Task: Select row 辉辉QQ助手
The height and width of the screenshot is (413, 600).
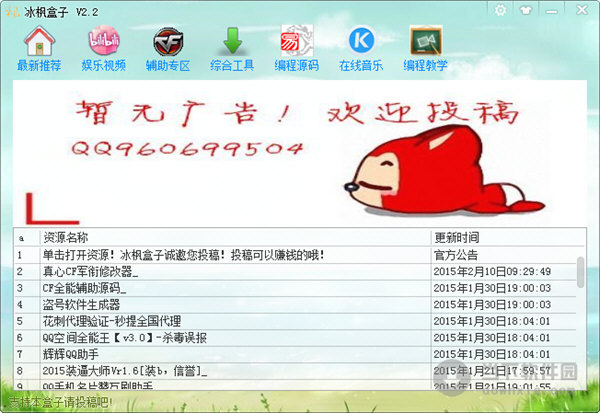Action: tap(295, 354)
